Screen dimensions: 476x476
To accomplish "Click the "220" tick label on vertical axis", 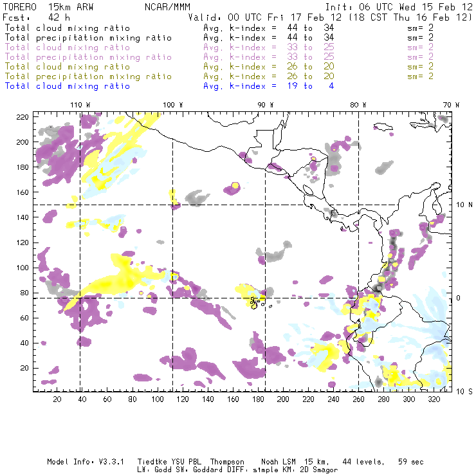I will click(23, 117).
